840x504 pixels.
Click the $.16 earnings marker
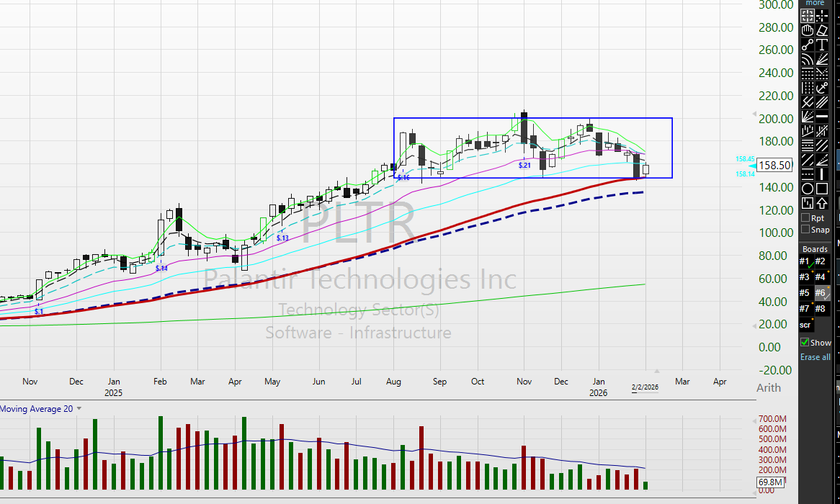[403, 177]
